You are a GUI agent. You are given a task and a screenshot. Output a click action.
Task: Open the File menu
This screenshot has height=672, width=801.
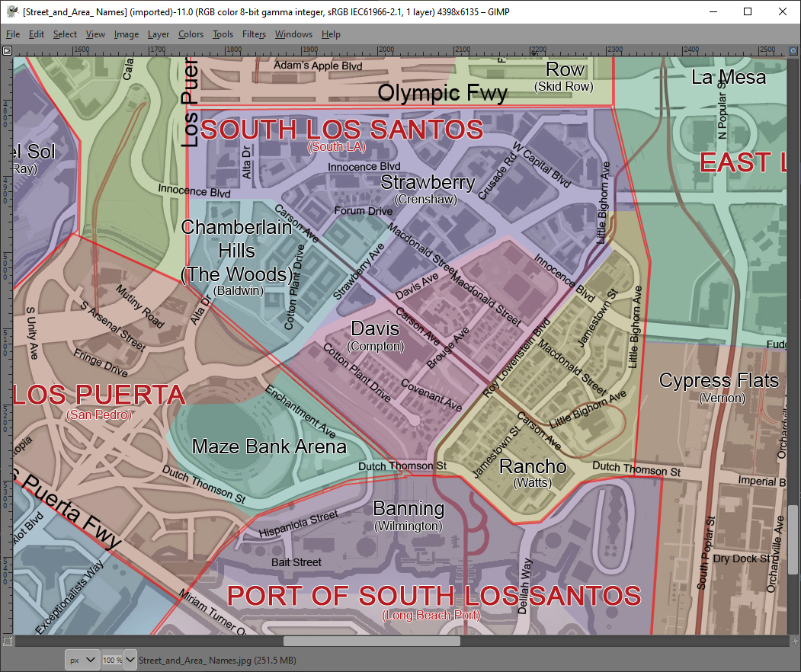(x=13, y=34)
